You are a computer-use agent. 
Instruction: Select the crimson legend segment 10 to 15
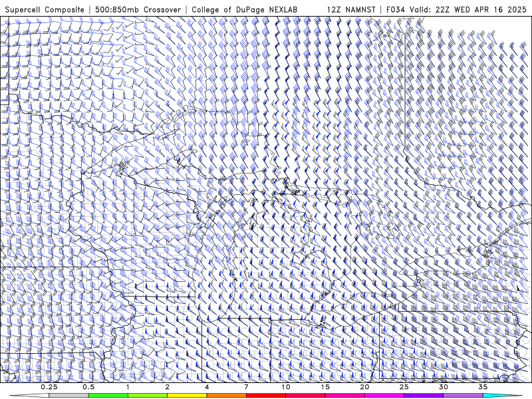[305, 396]
